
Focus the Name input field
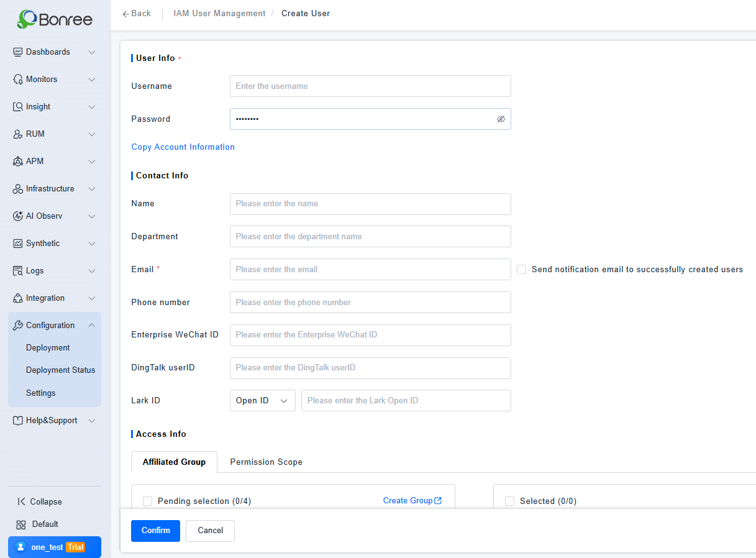[370, 204]
